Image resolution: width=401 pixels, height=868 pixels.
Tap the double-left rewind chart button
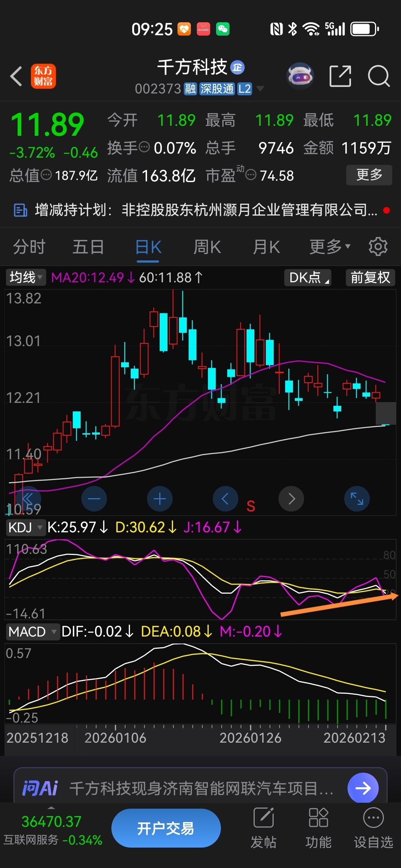28,499
